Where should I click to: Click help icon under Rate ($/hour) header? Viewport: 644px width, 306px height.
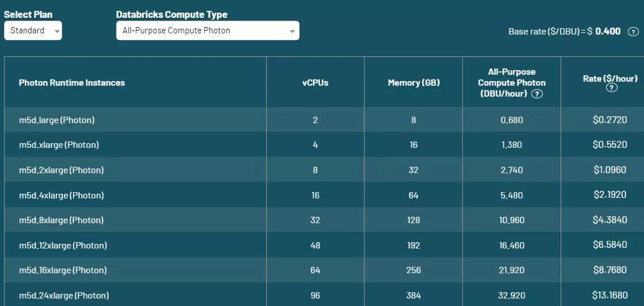612,87
